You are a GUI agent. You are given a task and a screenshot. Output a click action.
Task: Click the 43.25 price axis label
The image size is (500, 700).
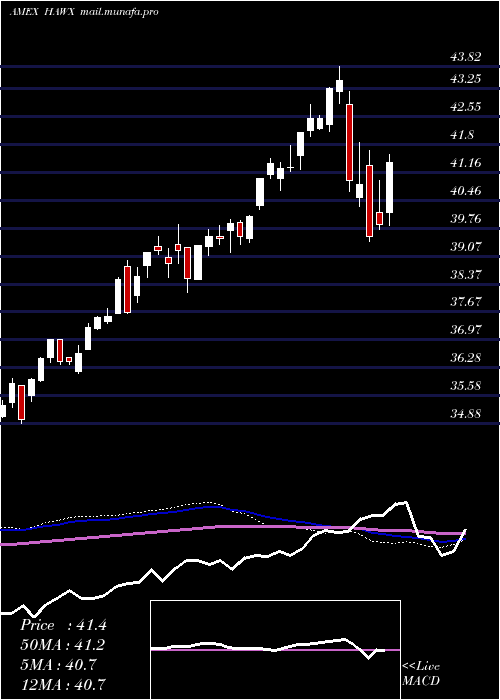click(x=466, y=79)
